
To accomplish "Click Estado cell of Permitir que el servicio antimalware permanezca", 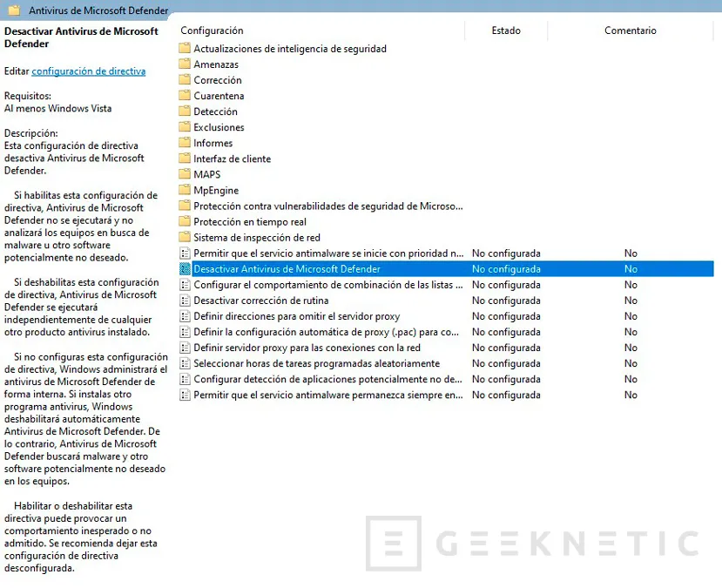I will click(506, 395).
